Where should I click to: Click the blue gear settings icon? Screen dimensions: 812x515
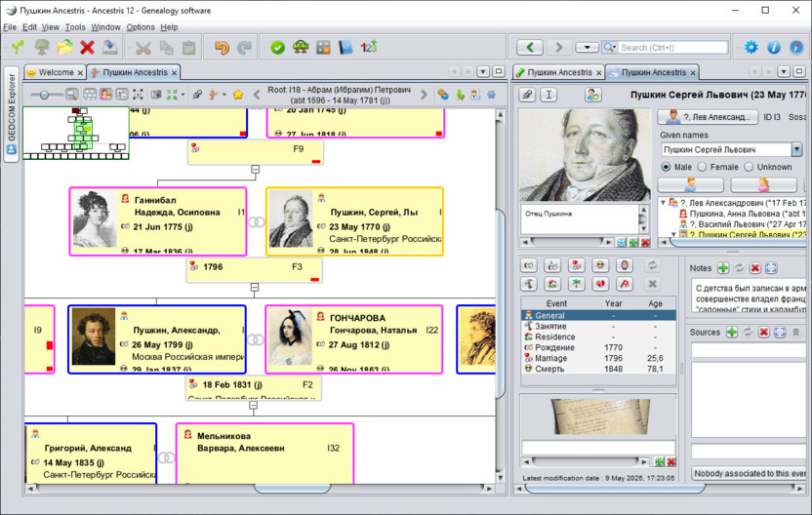pos(751,47)
